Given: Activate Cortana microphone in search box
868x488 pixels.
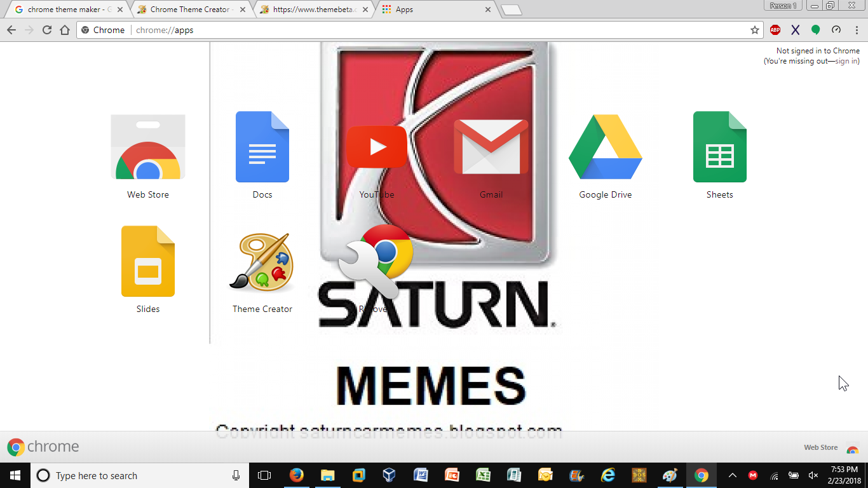Looking at the screenshot, I should pos(236,475).
